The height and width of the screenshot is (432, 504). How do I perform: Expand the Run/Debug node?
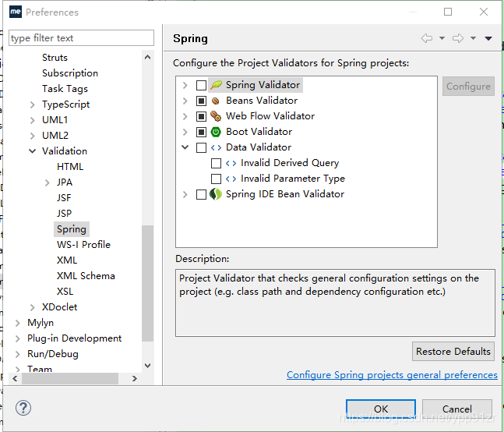click(18, 354)
